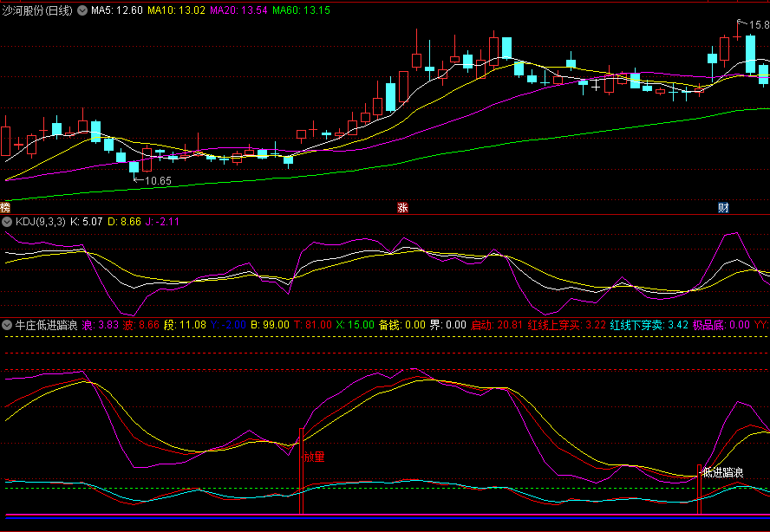Click the 启动: 20.81 value
This screenshot has height=532, width=770.
(497, 325)
